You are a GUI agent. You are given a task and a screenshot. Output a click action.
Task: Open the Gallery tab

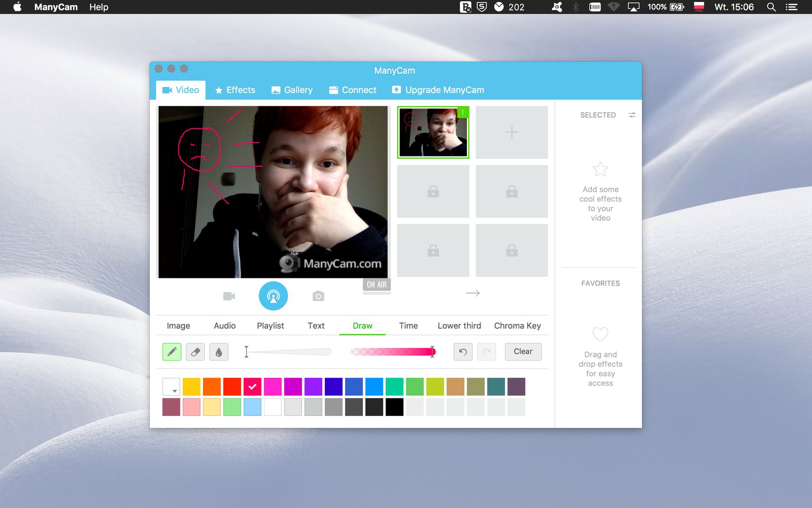[x=292, y=90]
